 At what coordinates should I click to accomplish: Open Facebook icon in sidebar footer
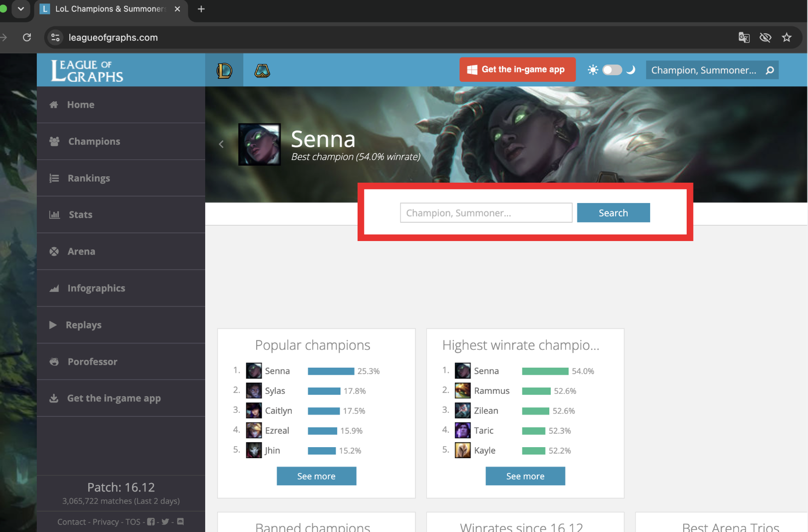[151, 522]
